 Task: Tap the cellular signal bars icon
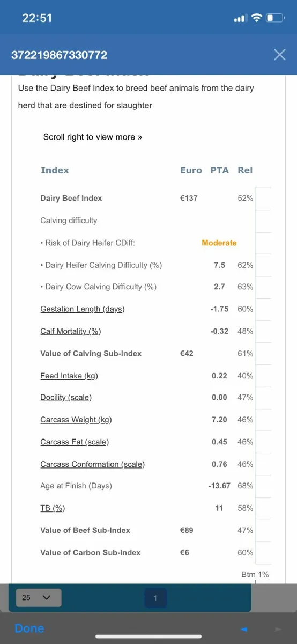click(x=240, y=19)
